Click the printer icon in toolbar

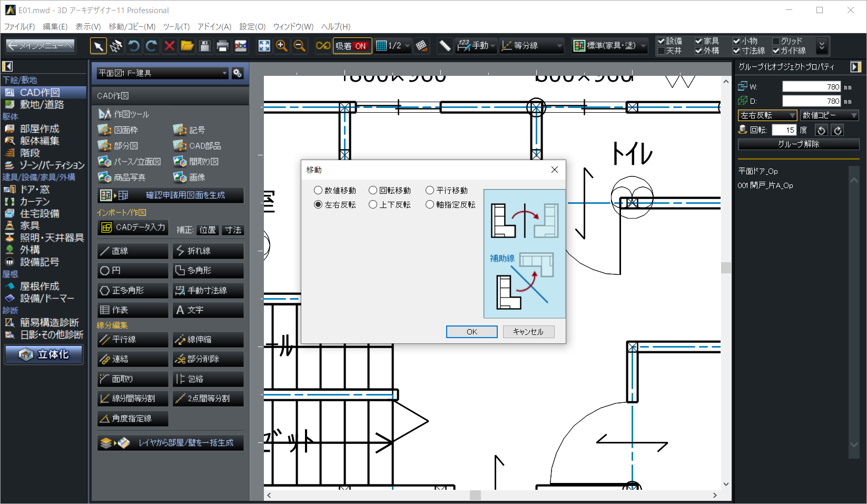222,46
